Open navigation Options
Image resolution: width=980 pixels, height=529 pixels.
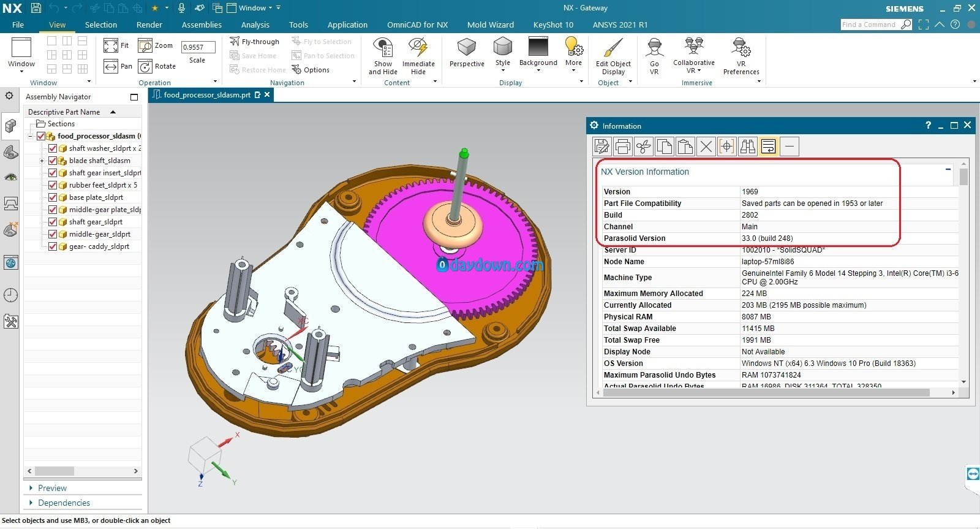click(311, 70)
